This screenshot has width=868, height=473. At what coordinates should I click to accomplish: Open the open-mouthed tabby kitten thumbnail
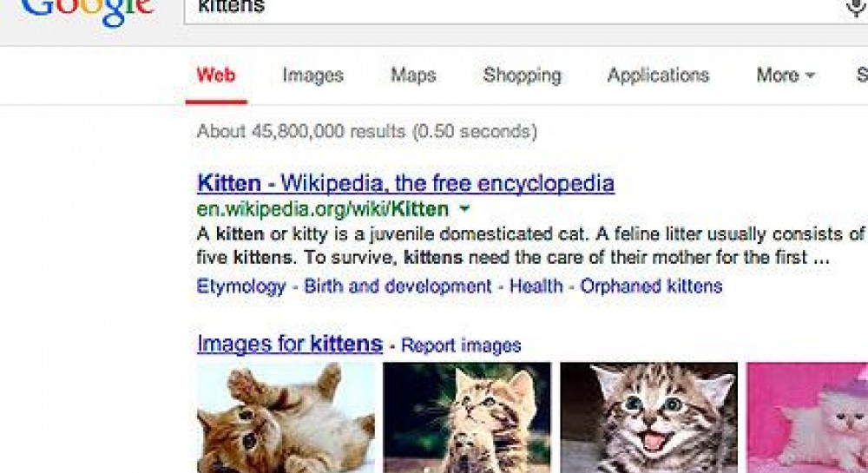(648, 417)
